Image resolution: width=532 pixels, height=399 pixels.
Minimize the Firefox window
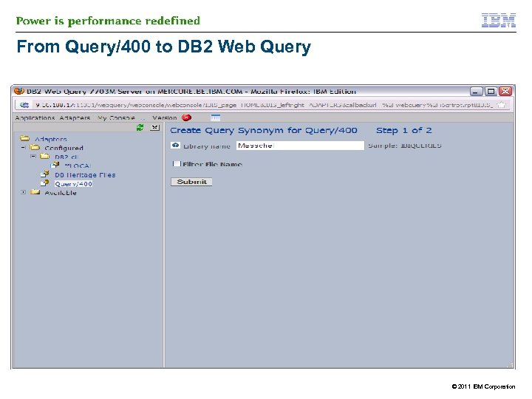point(476,92)
